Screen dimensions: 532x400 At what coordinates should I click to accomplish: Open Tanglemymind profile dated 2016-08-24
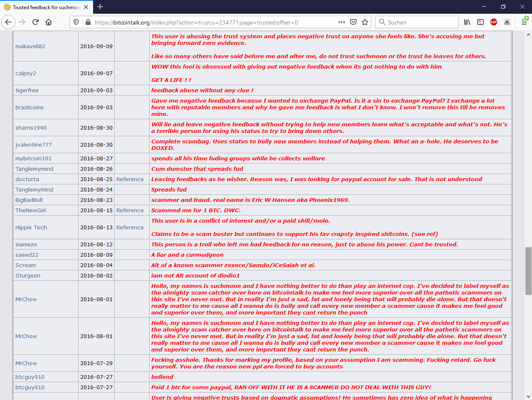[x=34, y=189]
